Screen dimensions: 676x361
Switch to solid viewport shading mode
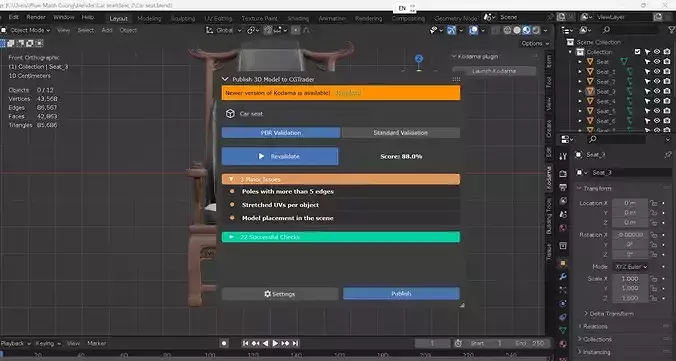click(x=517, y=30)
